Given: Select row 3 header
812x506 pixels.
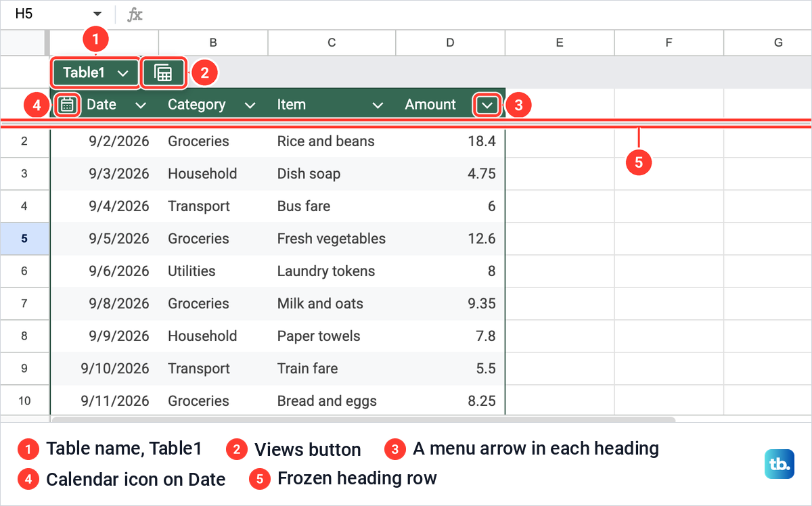Looking at the screenshot, I should [24, 174].
